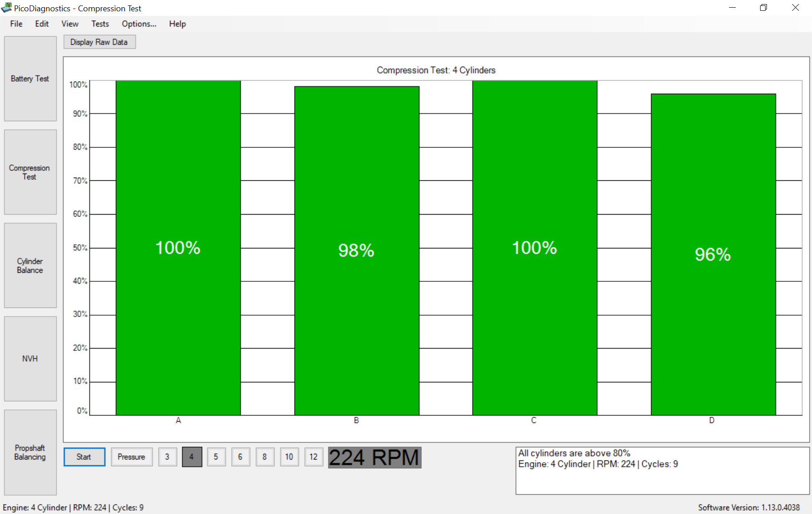Click the Software Version 1.13.0.4038 text
This screenshot has height=514, width=812.
[x=749, y=507]
